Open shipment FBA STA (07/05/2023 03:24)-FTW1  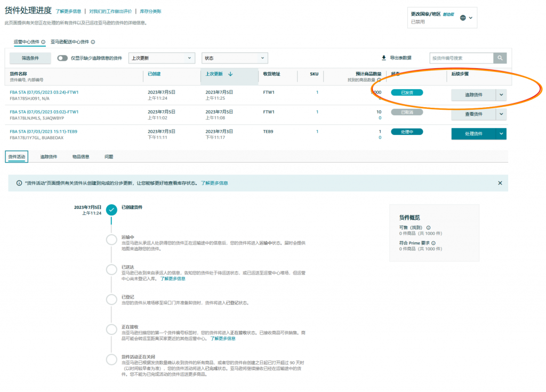[44, 92]
